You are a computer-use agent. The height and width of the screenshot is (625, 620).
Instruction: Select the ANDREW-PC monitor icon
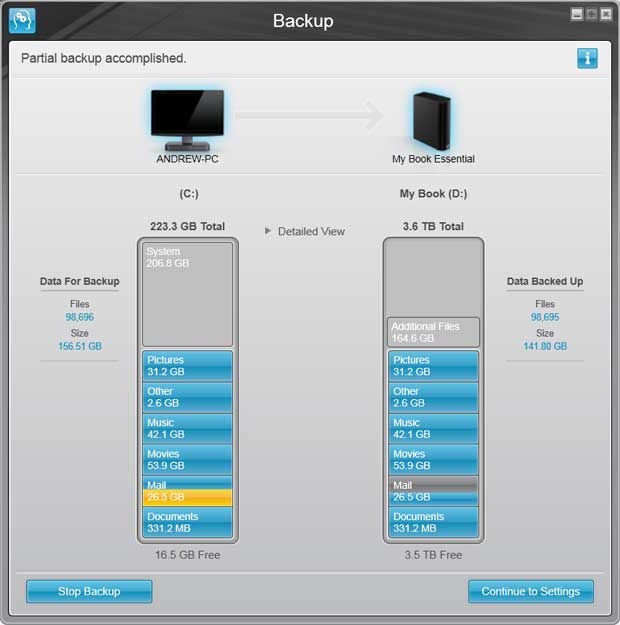(x=187, y=119)
